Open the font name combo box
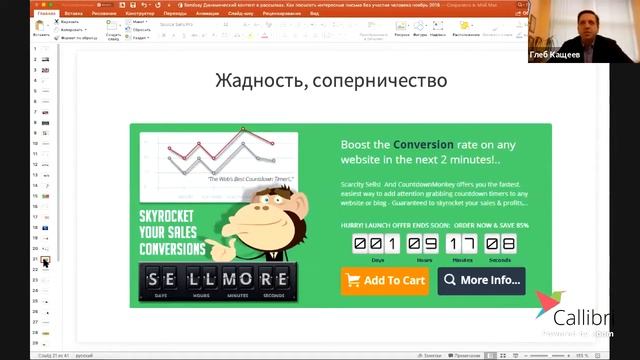 click(x=189, y=24)
